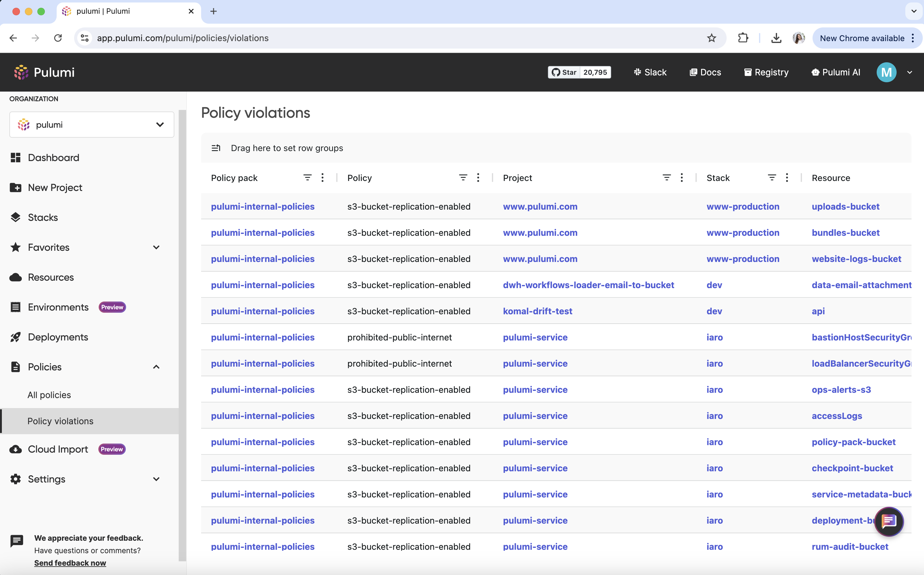The height and width of the screenshot is (575, 924).
Task: Open www-production stack in website-logs-bucket row
Action: tap(743, 259)
